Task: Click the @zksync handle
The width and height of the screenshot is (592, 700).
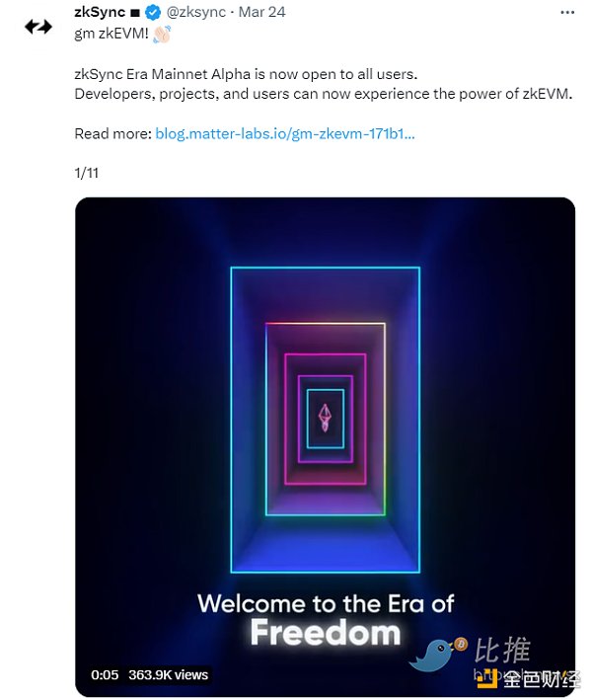Action: click(196, 13)
